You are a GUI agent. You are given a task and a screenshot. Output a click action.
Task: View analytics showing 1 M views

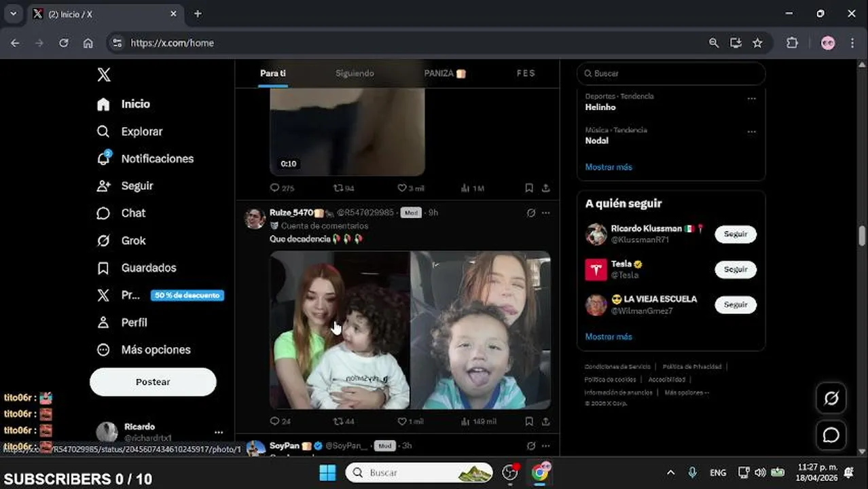pos(472,188)
